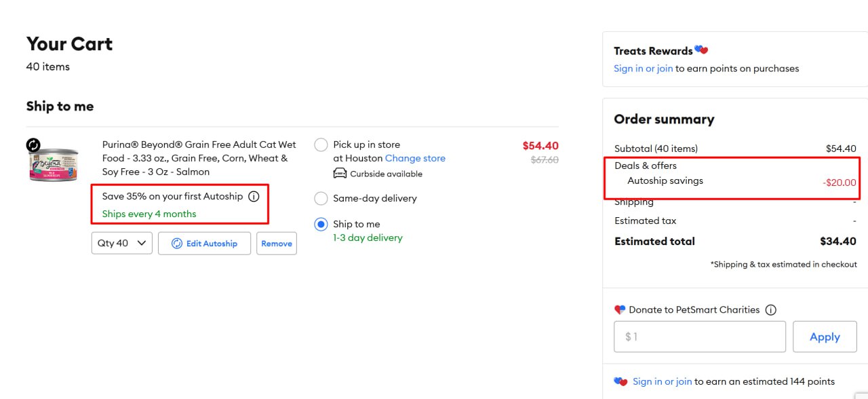868x399 pixels.
Task: Open info icon beside Autoship savings offer
Action: pyautogui.click(x=254, y=197)
